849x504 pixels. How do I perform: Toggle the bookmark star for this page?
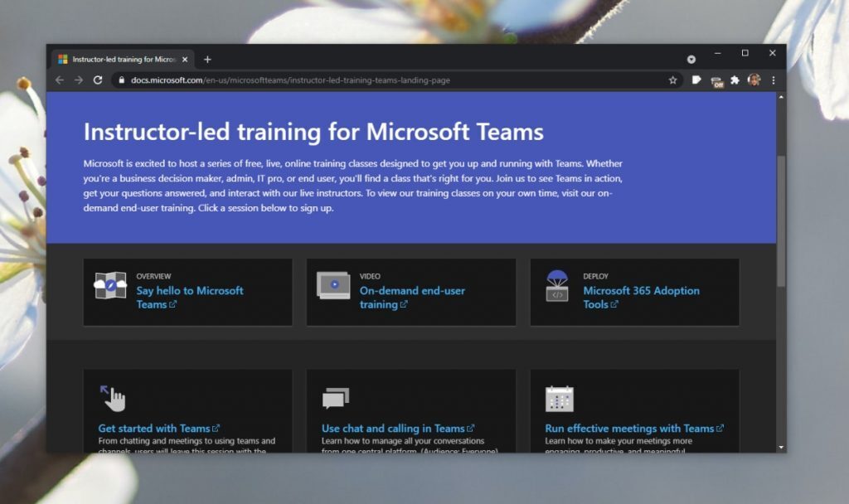[672, 80]
